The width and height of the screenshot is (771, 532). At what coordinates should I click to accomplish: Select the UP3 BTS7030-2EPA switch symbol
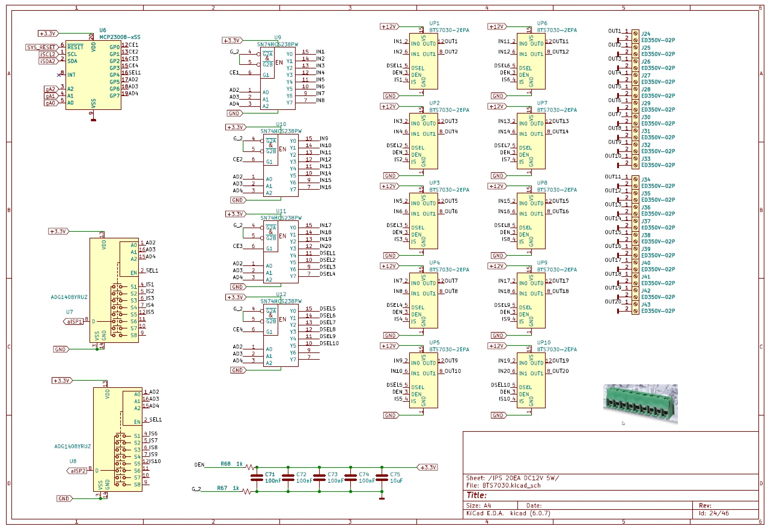tap(424, 221)
